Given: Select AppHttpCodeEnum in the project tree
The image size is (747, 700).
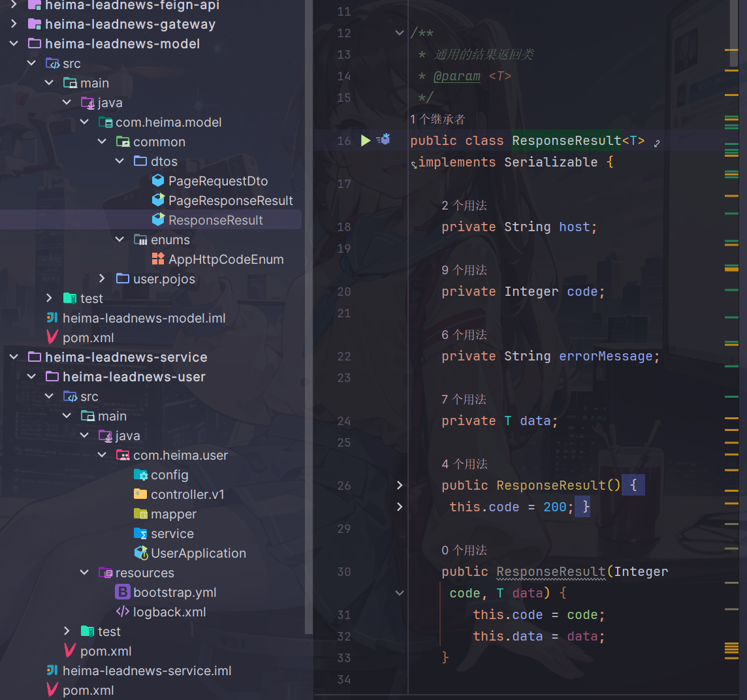Looking at the screenshot, I should click(x=226, y=259).
